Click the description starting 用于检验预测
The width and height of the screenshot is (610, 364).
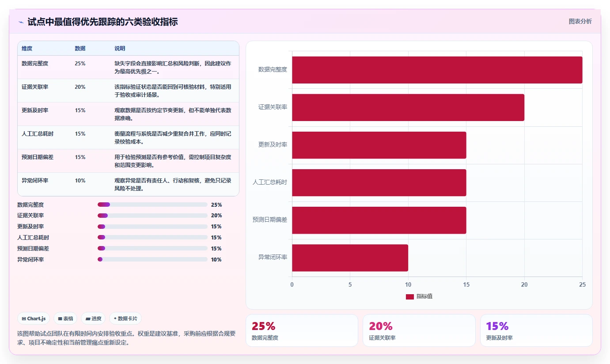pyautogui.click(x=173, y=161)
